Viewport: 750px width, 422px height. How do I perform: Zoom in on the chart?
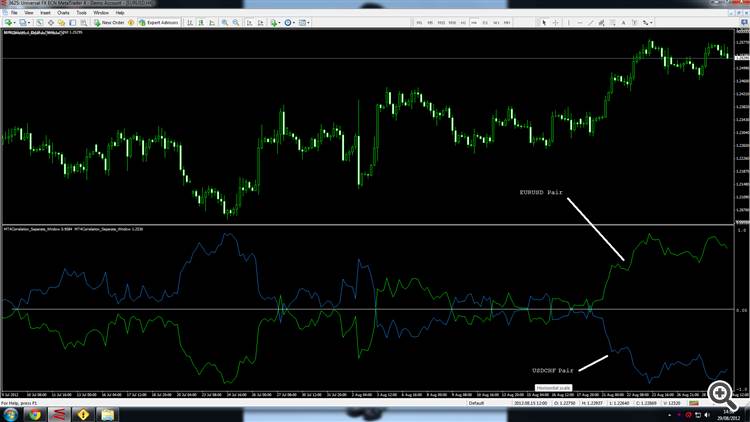point(224,22)
